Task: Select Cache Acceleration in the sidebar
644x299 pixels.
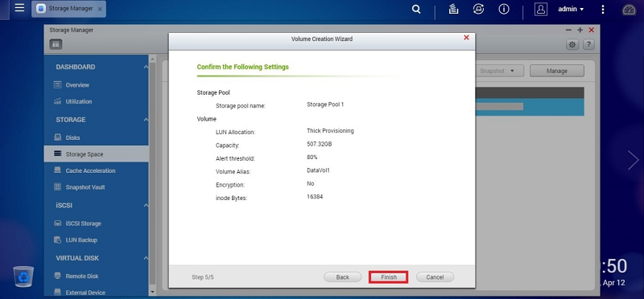Action: (90, 170)
